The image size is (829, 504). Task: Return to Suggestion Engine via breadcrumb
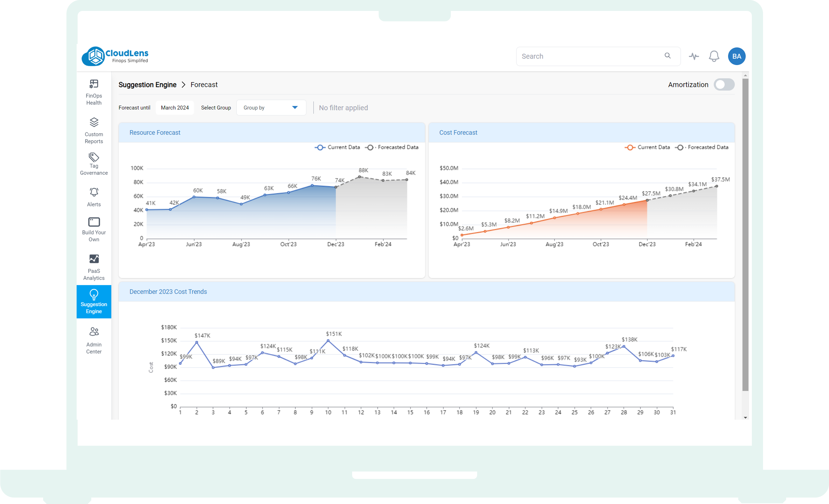click(147, 85)
